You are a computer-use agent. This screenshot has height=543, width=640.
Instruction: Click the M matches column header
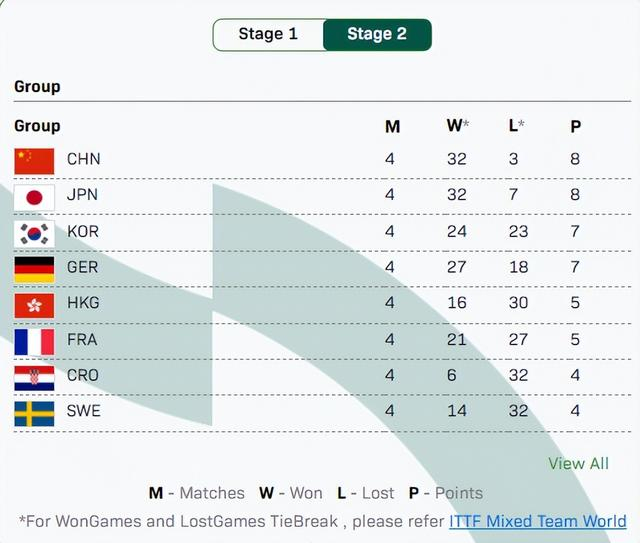click(x=392, y=126)
